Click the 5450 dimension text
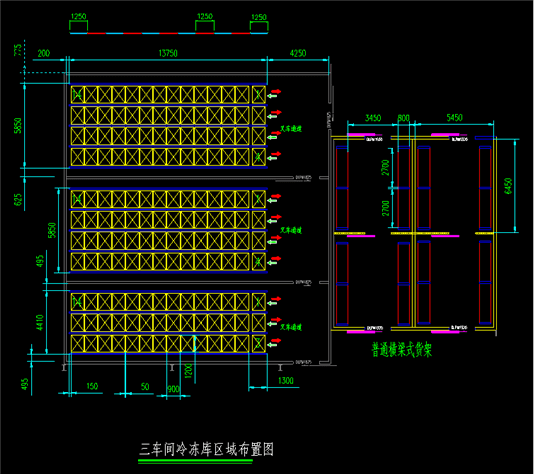Viewport: 534px width, 474px height. click(454, 118)
